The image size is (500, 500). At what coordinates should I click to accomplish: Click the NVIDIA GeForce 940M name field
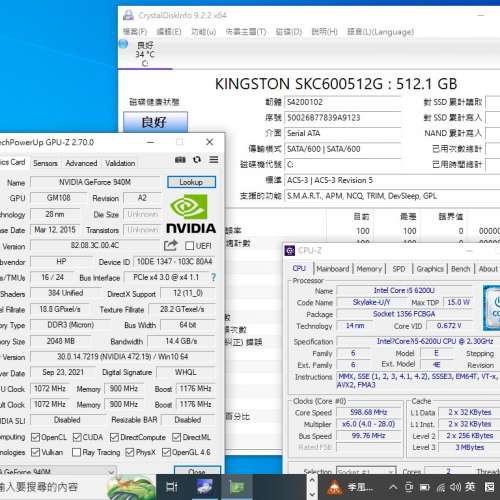point(95,182)
